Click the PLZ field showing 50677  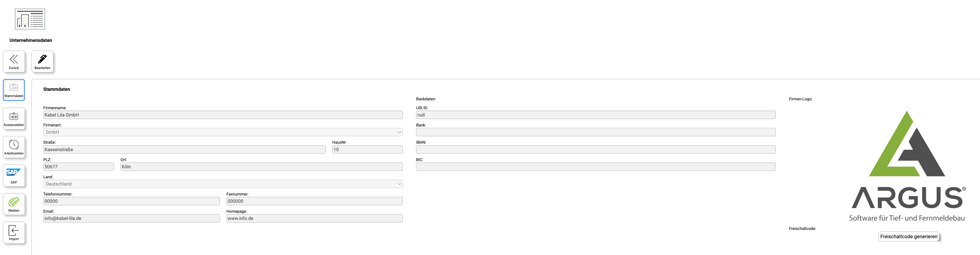click(78, 167)
